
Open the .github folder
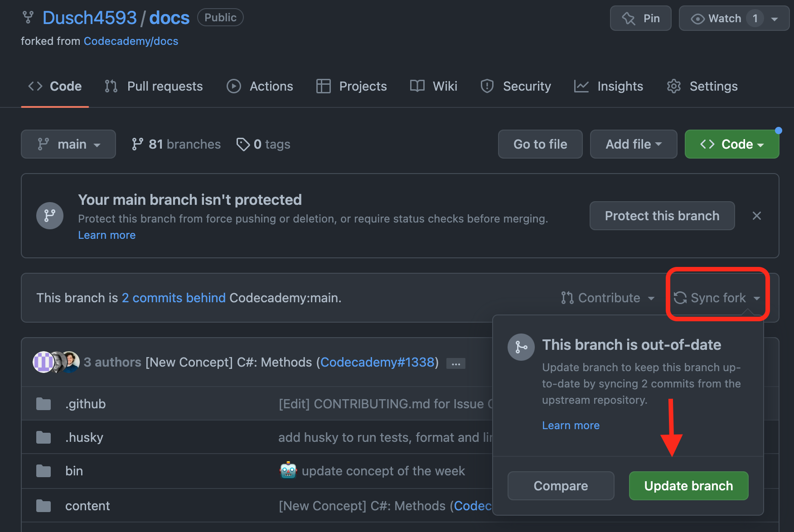(85, 404)
